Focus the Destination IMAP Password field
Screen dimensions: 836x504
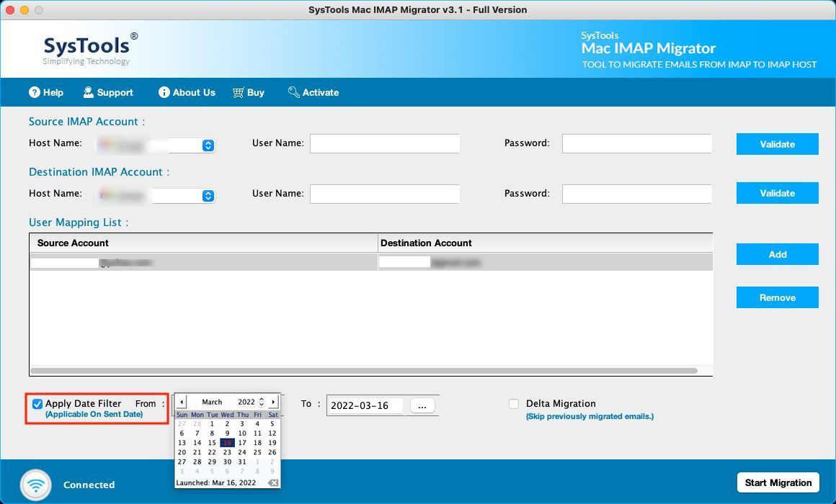pos(636,194)
